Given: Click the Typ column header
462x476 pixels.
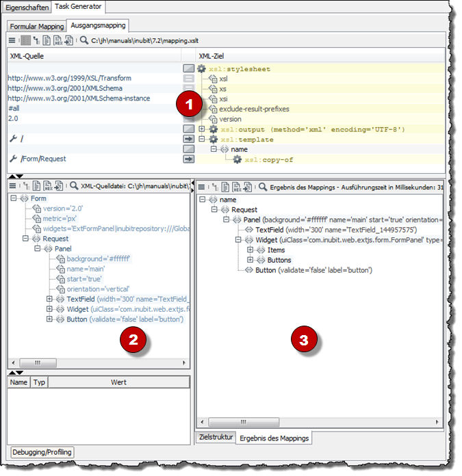Looking at the screenshot, I should coord(39,382).
